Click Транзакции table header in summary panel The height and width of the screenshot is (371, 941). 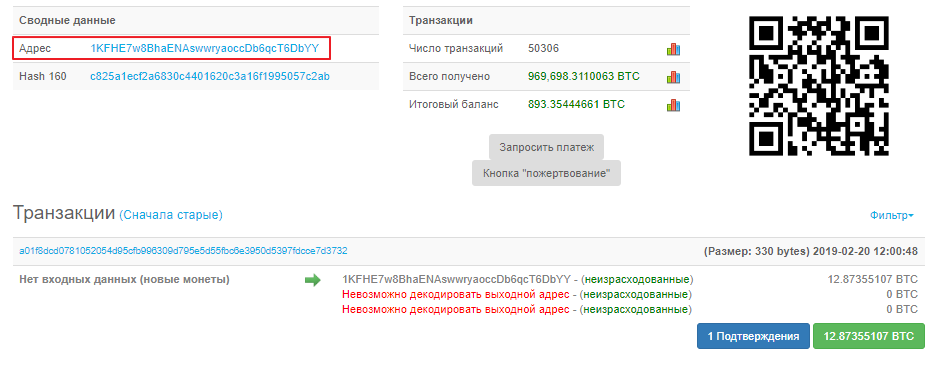pos(440,20)
